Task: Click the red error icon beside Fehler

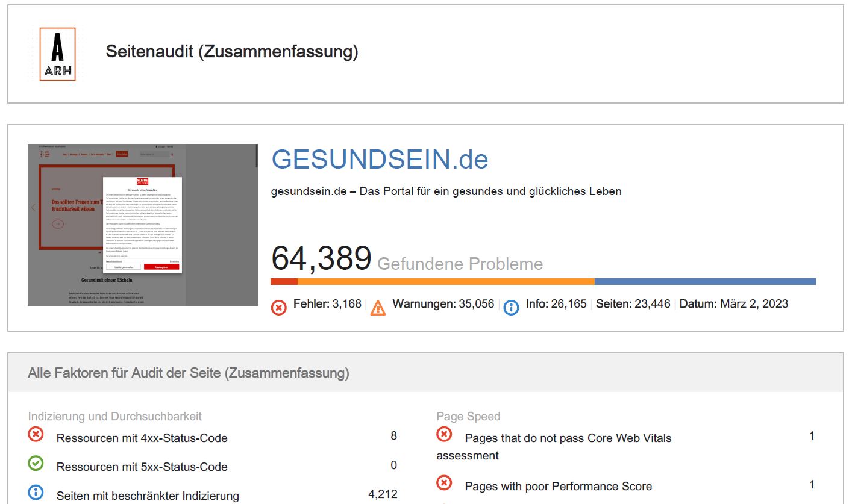Action: (x=278, y=308)
